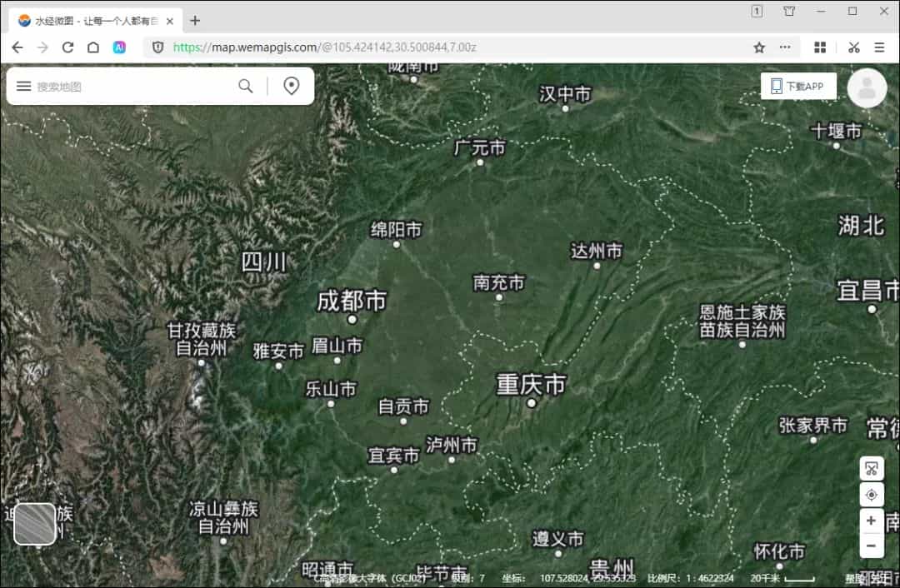Open a new tab with the plus button
Image resolution: width=900 pixels, height=588 pixels.
click(x=194, y=20)
